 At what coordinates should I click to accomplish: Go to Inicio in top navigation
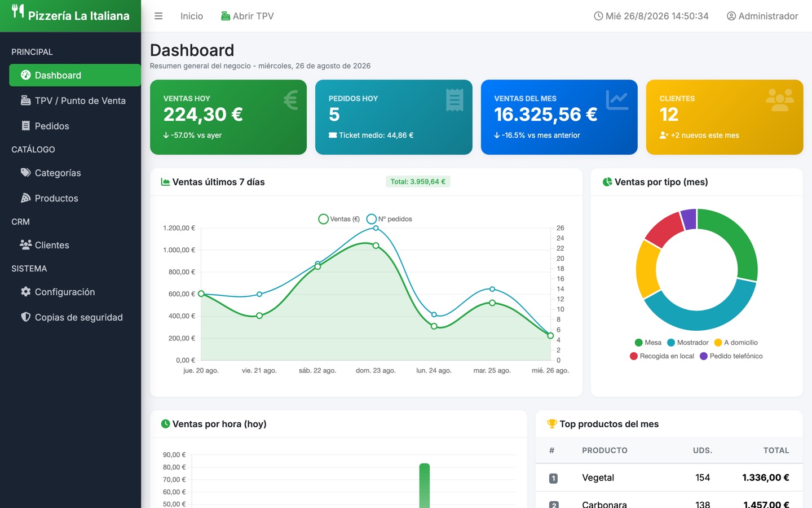[x=192, y=16]
